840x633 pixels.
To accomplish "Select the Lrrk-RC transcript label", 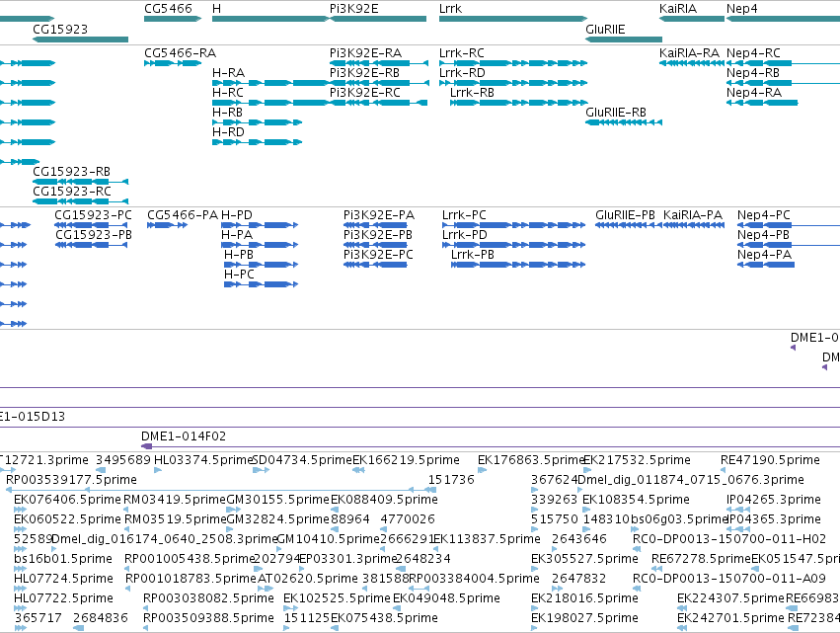I will click(x=462, y=53).
